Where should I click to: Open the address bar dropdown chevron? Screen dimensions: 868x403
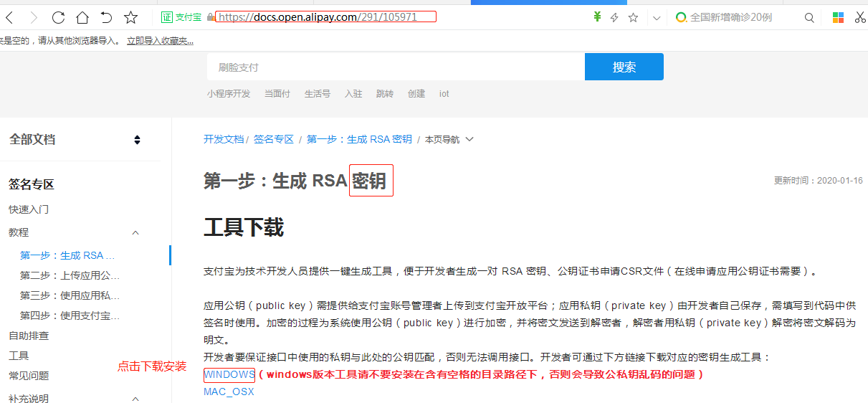coord(657,18)
